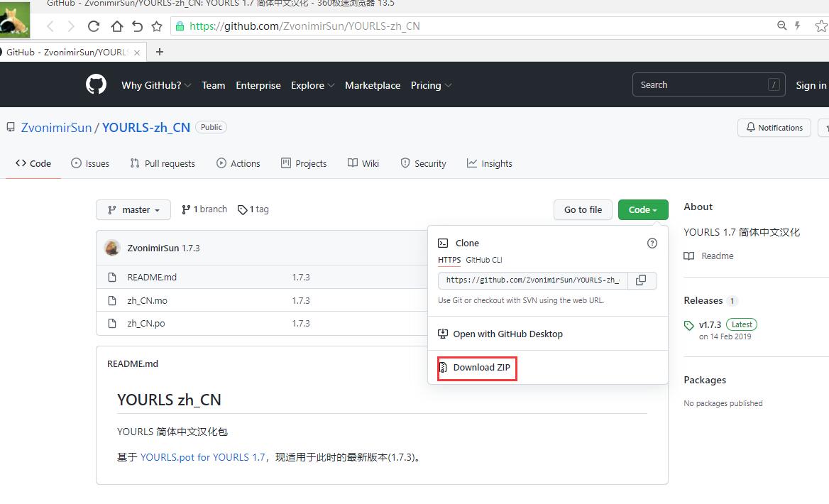The image size is (829, 504).
Task: Open the Projects tab
Action: pyautogui.click(x=304, y=163)
